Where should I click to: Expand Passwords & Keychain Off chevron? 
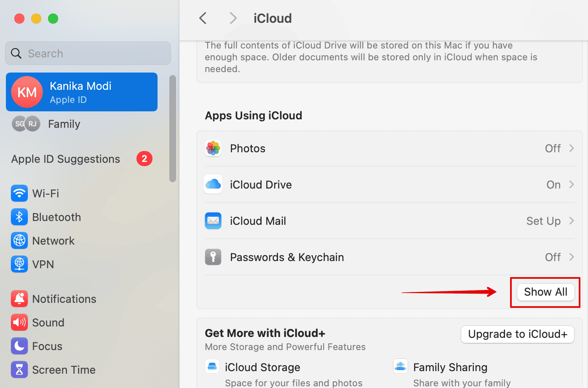coord(572,257)
